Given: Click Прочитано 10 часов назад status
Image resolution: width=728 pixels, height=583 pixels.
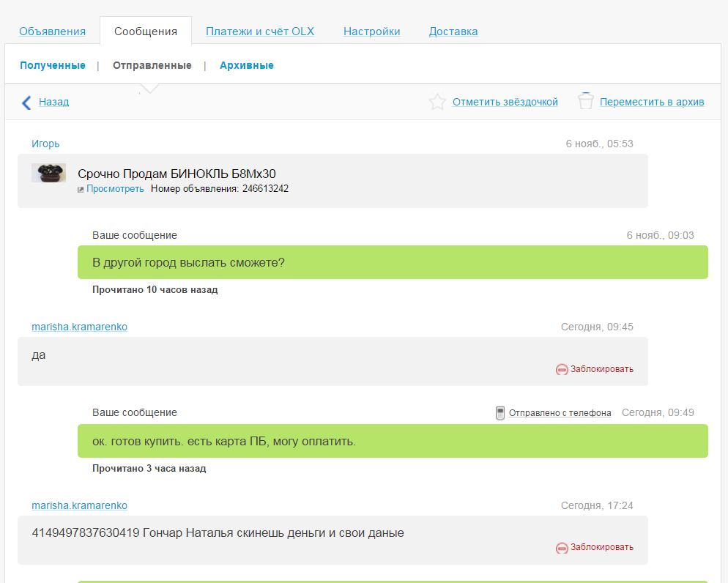Looking at the screenshot, I should pyautogui.click(x=155, y=289).
